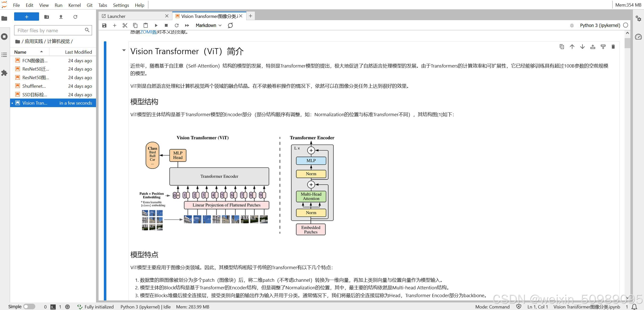This screenshot has width=644, height=310.
Task: Open the Shufflenet notebook file
Action: click(x=53, y=86)
